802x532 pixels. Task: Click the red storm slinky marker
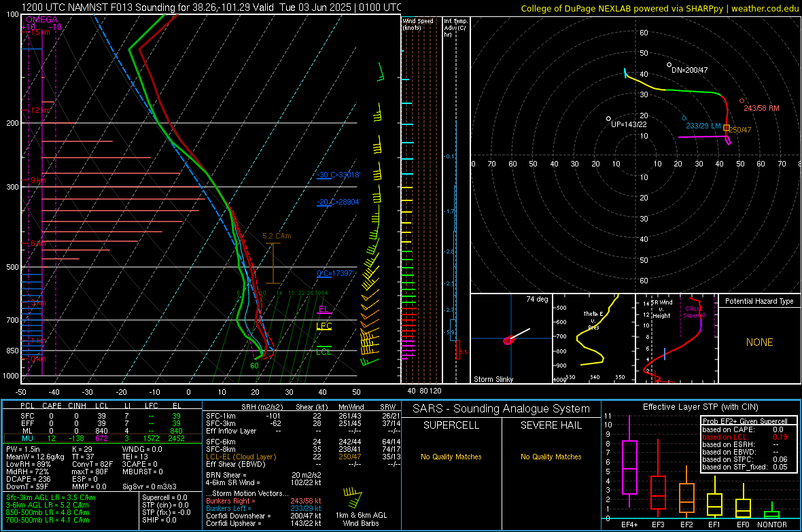click(508, 340)
